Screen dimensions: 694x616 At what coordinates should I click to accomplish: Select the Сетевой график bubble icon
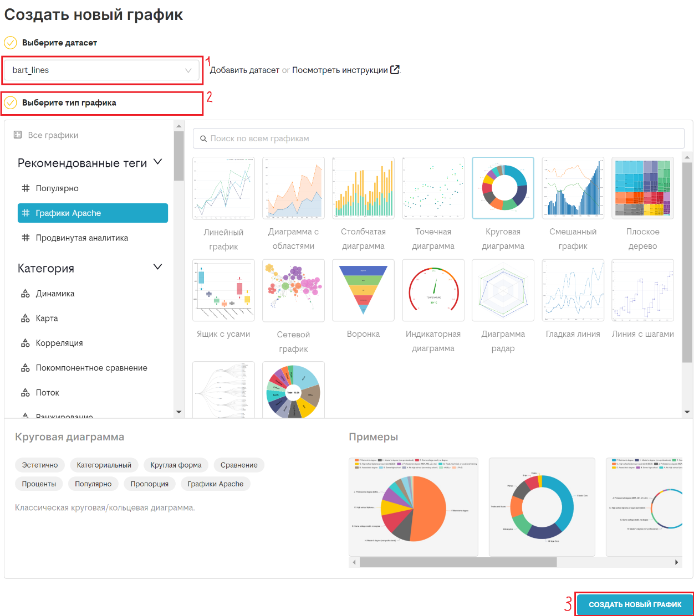click(293, 290)
